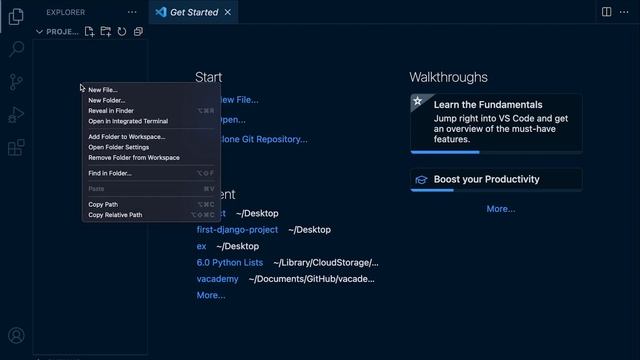Click the New File... start link

(x=239, y=100)
